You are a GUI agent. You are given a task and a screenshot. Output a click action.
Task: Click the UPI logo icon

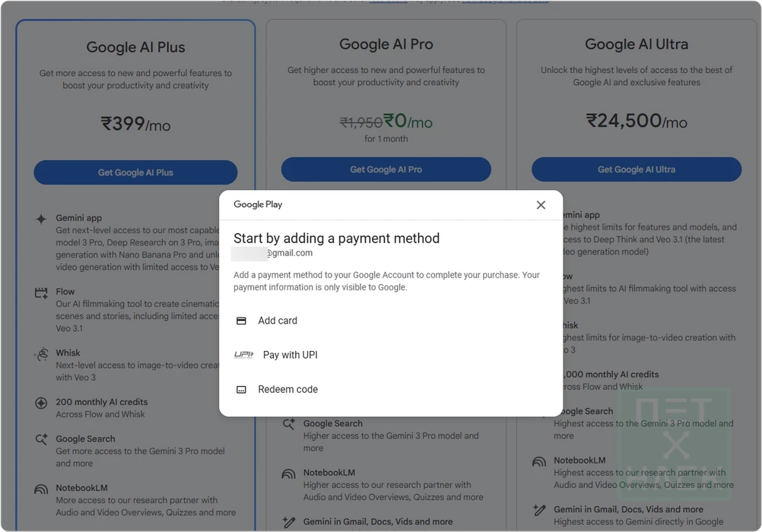pos(243,355)
